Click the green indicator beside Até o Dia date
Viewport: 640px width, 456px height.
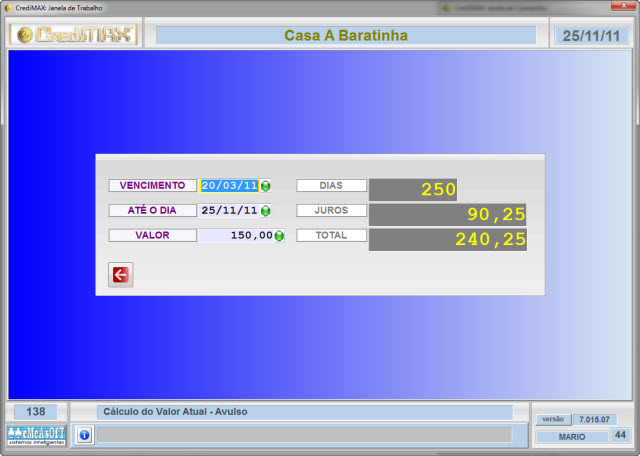point(266,211)
